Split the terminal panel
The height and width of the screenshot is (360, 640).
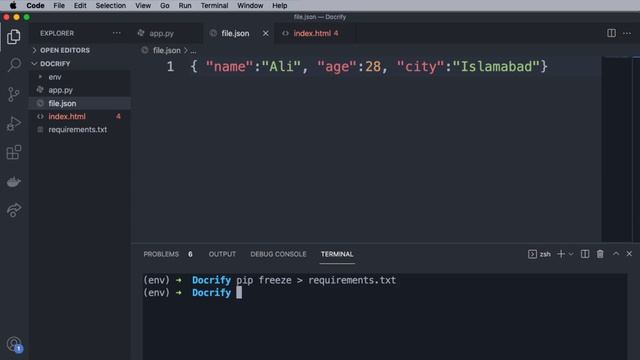585,254
